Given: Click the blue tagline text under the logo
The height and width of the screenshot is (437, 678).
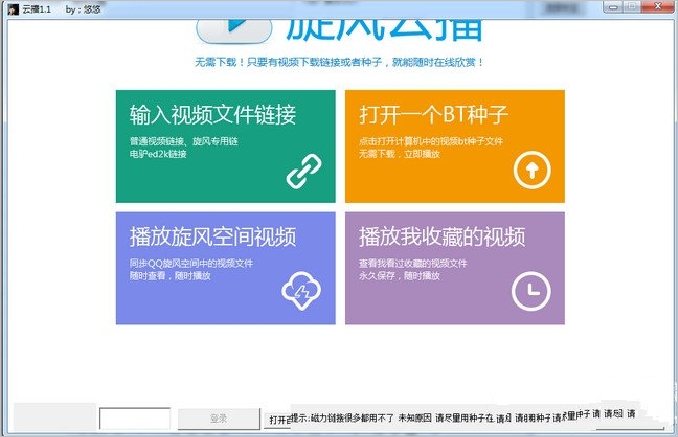Looking at the screenshot, I should point(339,63).
